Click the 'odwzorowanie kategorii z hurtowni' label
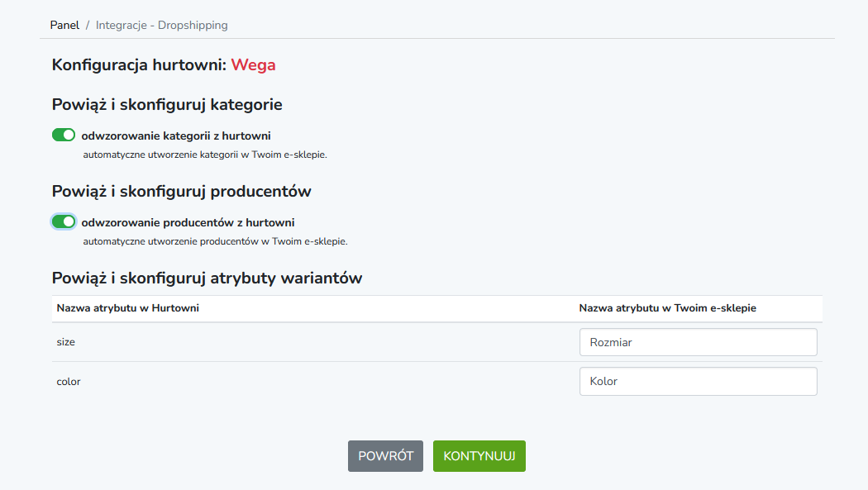The height and width of the screenshot is (490, 868). tap(176, 136)
